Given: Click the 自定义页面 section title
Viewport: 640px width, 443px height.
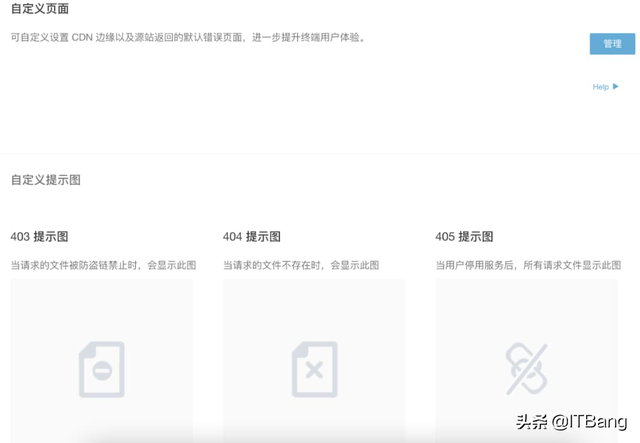Looking at the screenshot, I should point(40,9).
